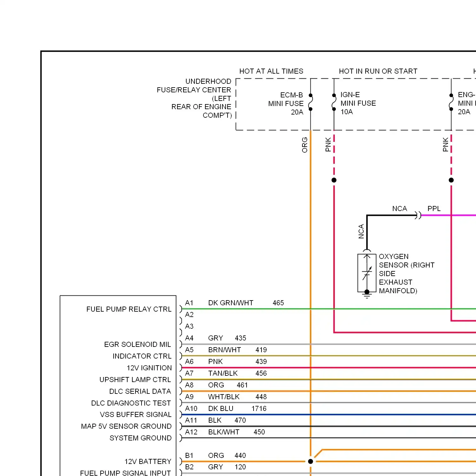This screenshot has width=476, height=476.
Task: Click the EGR SOLENOID MIL label
Action: [x=137, y=344]
